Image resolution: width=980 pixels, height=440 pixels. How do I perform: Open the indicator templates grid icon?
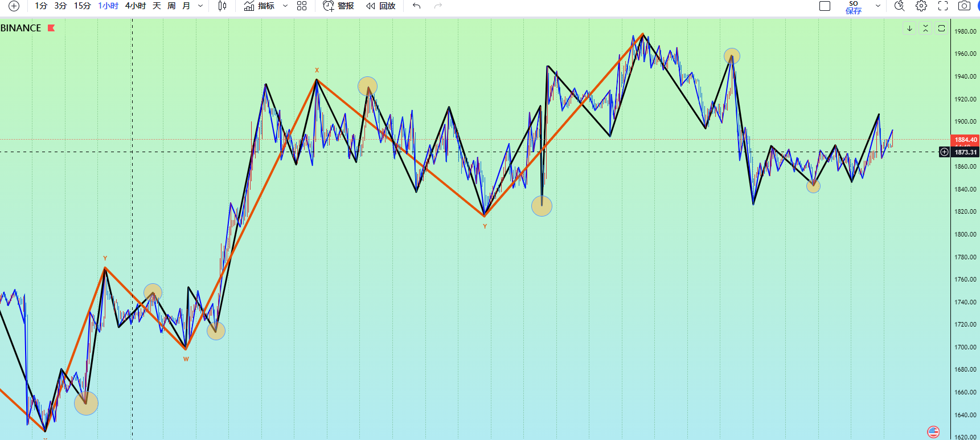[302, 6]
